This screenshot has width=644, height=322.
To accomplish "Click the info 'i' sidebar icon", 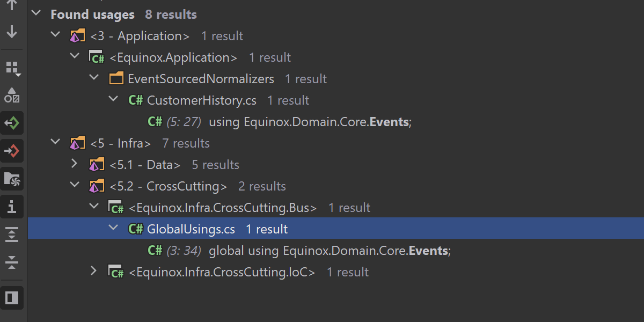I will (12, 207).
